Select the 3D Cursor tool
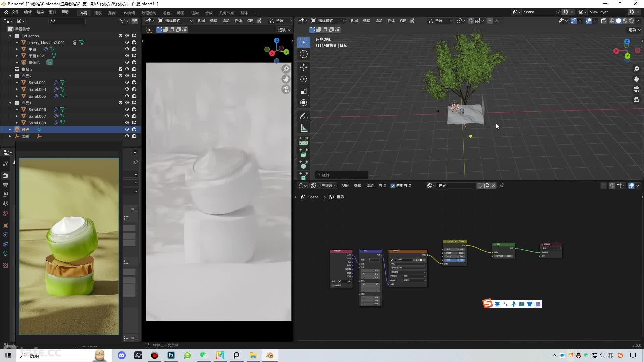Screen dimensions: 644x362 [304, 54]
